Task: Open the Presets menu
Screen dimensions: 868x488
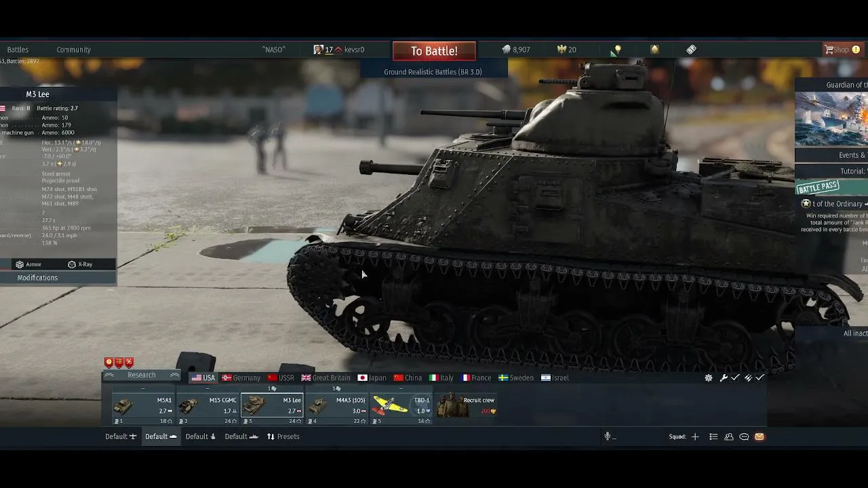Action: tap(283, 436)
